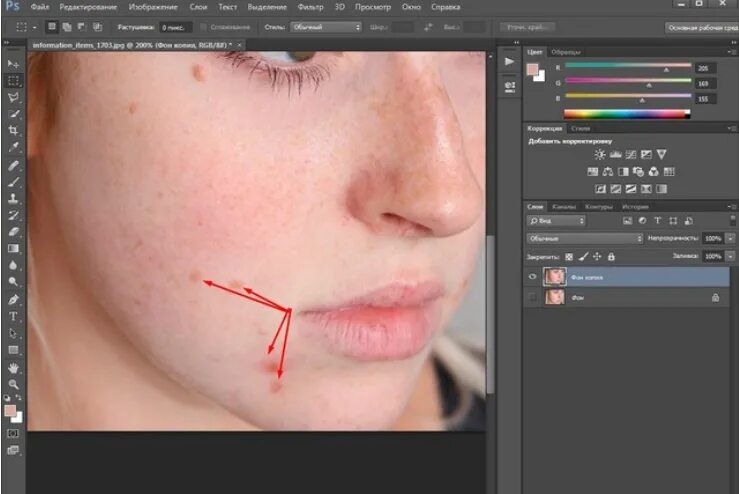Image resolution: width=739 pixels, height=494 pixels.
Task: Hide the Фон копия layer
Action: pos(533,277)
